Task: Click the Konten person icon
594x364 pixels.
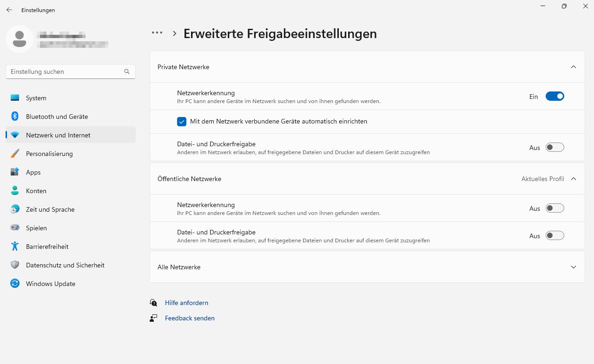Action: tap(15, 191)
